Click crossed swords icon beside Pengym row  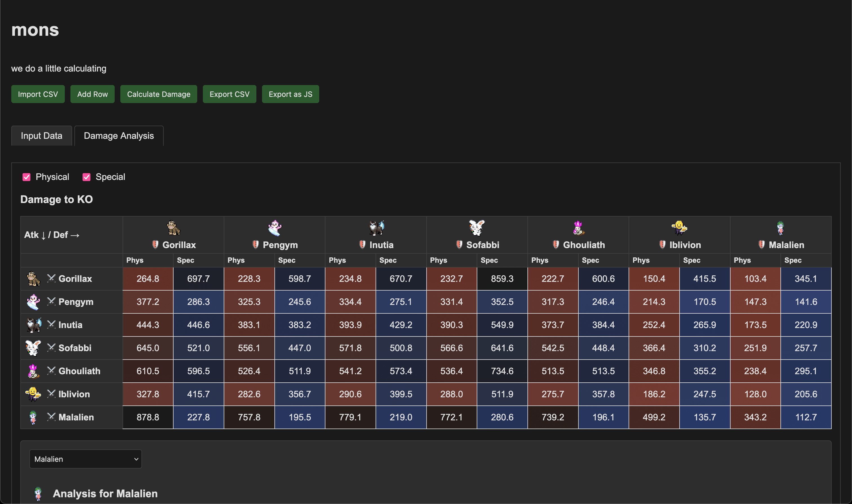coord(51,301)
